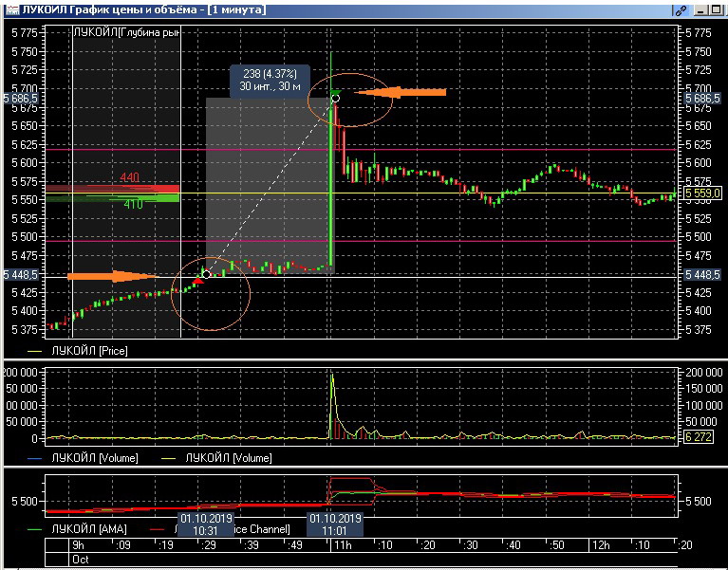This screenshot has height=570, width=728.
Task: Maximize the ЛУКОЙЛ chart window
Action: [708, 9]
